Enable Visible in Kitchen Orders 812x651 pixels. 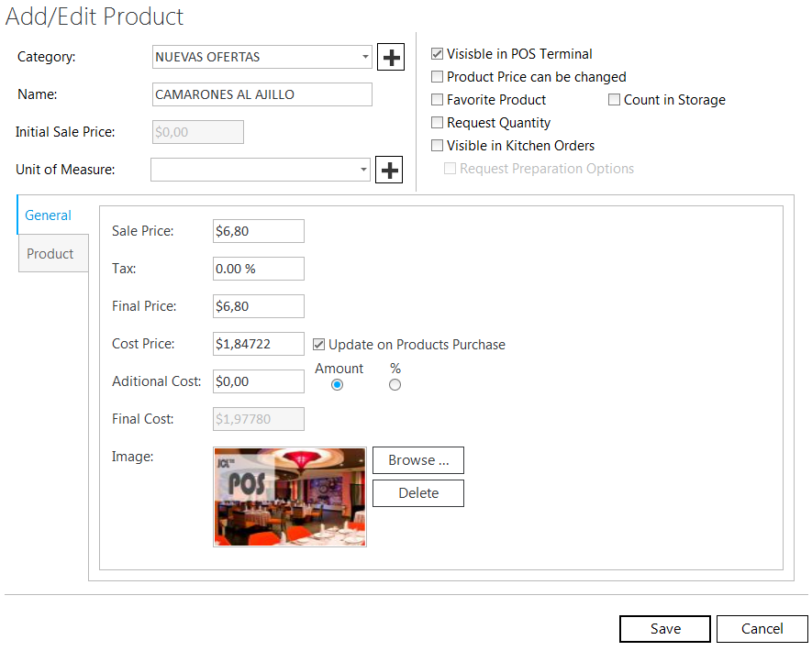click(438, 146)
